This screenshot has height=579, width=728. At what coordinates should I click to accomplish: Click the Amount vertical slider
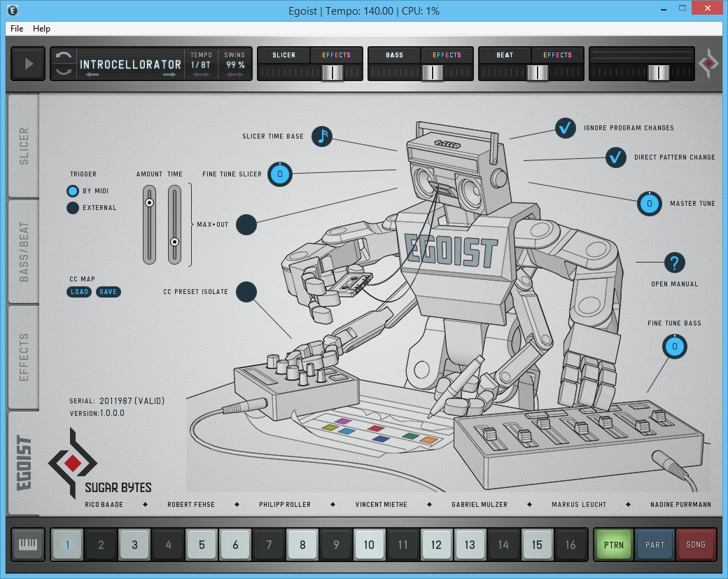coord(150,225)
